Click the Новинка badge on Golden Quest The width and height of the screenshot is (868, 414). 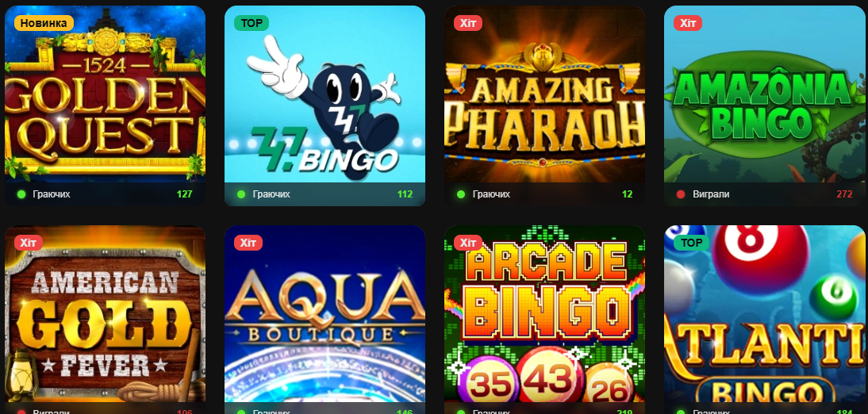(x=44, y=23)
